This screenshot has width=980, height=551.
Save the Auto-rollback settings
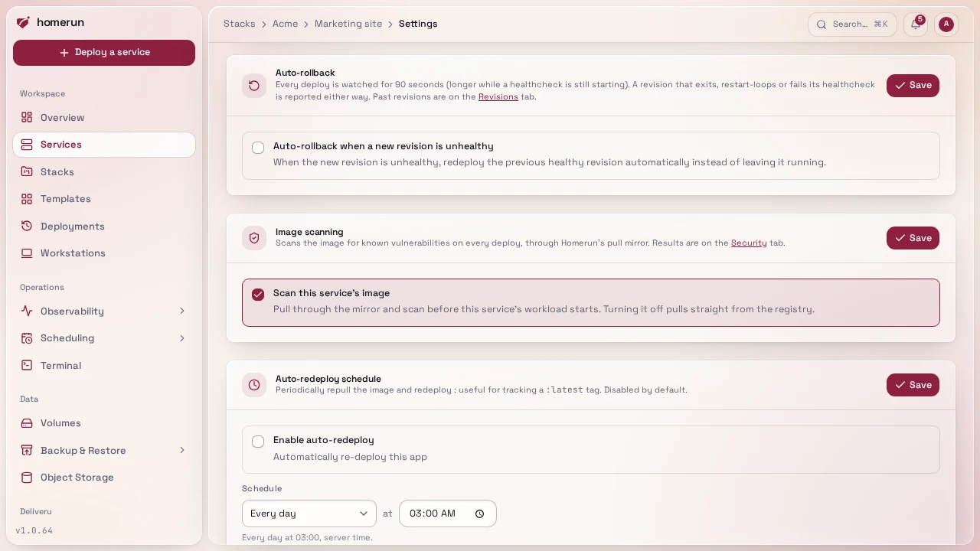913,86
